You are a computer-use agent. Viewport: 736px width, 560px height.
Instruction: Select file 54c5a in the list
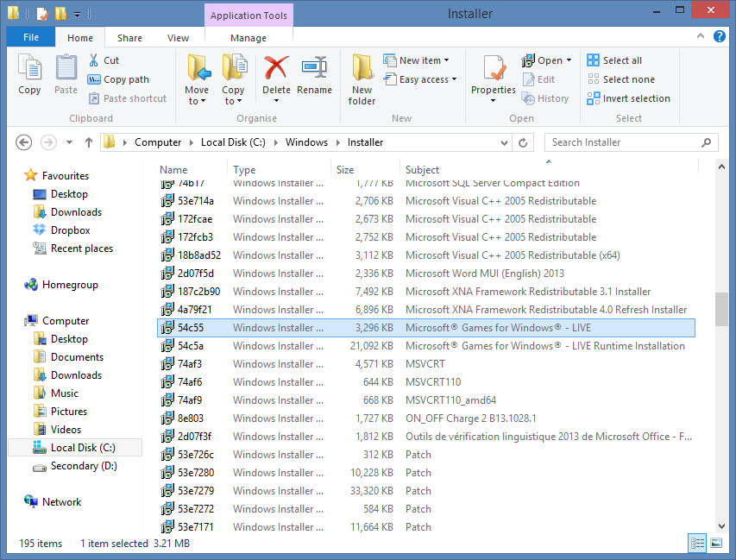coord(425,346)
